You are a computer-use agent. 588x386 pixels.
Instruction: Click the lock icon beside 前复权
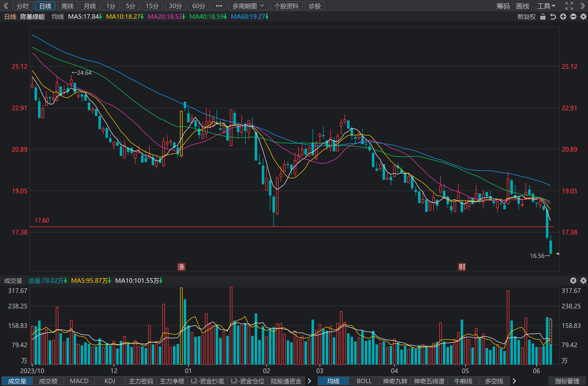tap(543, 17)
